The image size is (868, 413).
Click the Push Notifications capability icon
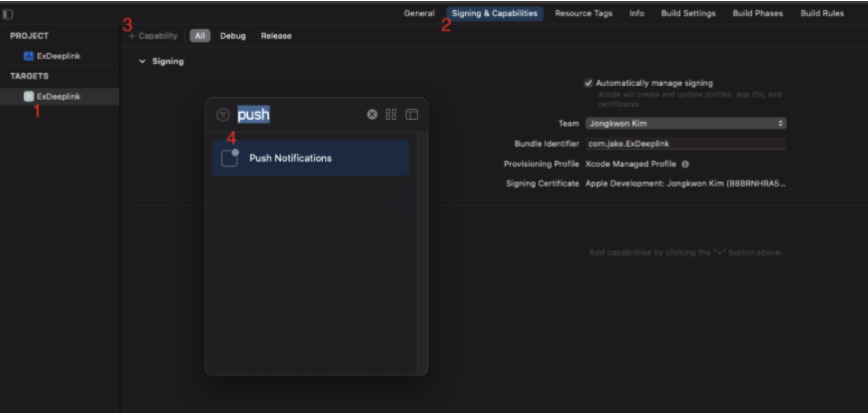coord(230,158)
